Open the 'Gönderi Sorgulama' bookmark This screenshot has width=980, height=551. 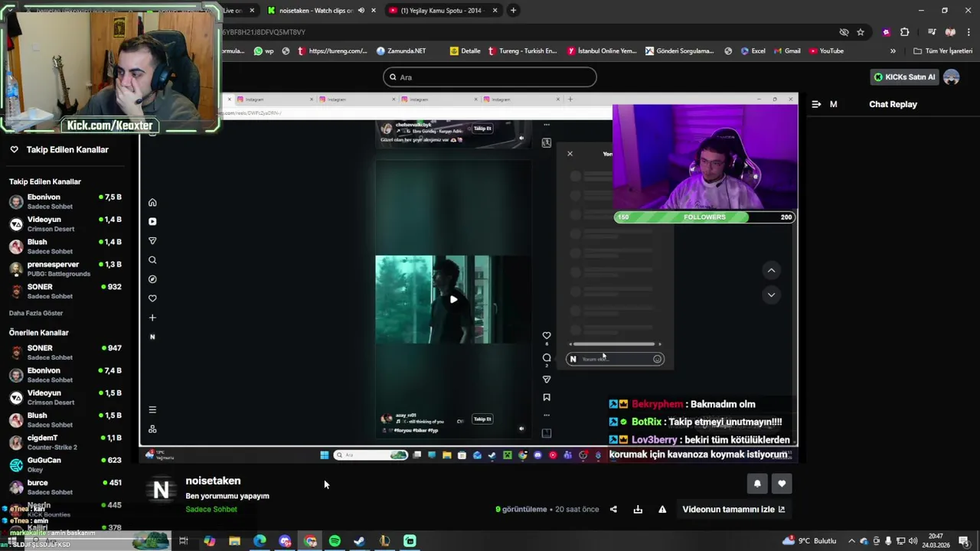pos(679,51)
